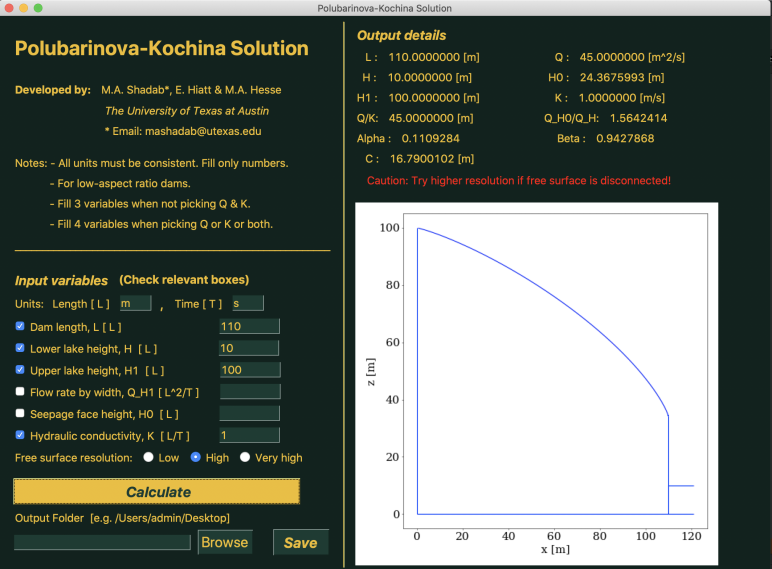Click the Beta value 0.9427868

pyautogui.click(x=625, y=138)
